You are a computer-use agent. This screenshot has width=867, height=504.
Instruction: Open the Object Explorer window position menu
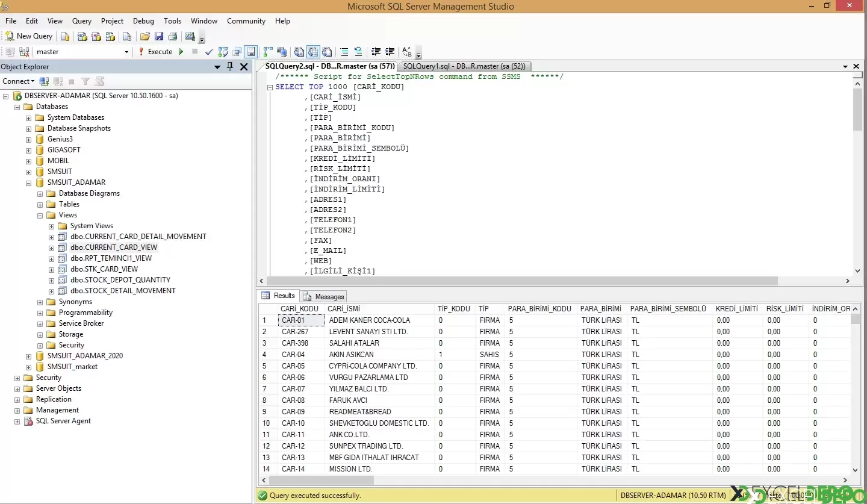coord(217,67)
